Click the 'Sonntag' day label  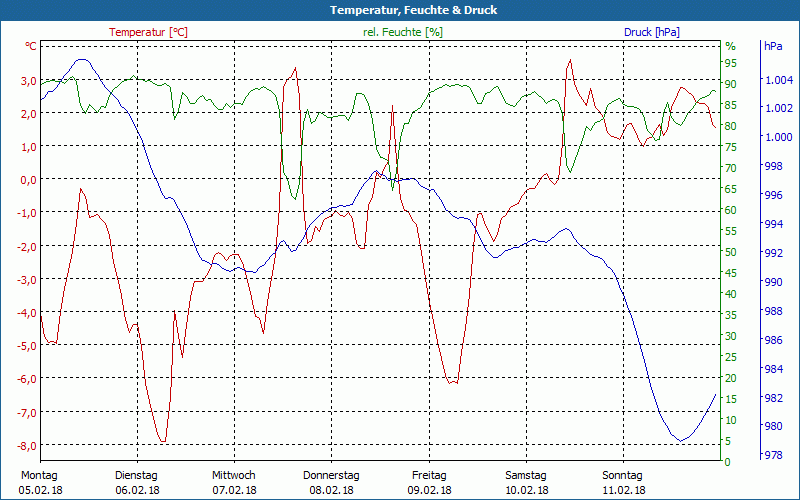point(622,476)
